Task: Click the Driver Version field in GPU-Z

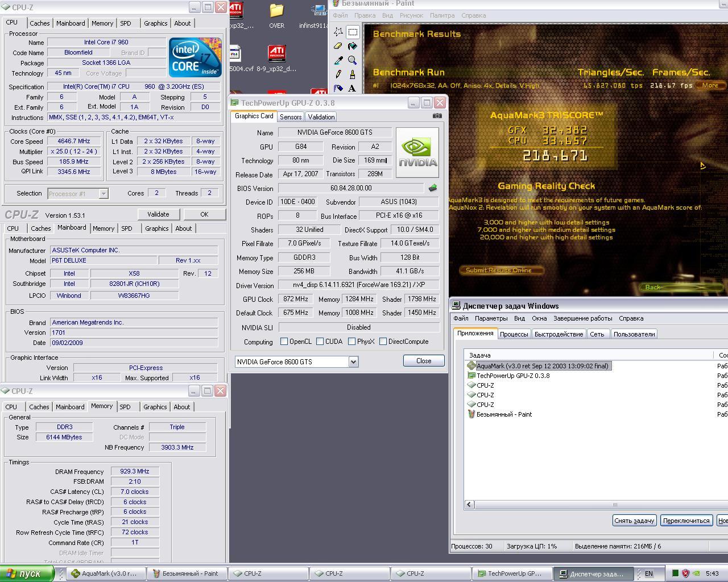Action: (358, 285)
